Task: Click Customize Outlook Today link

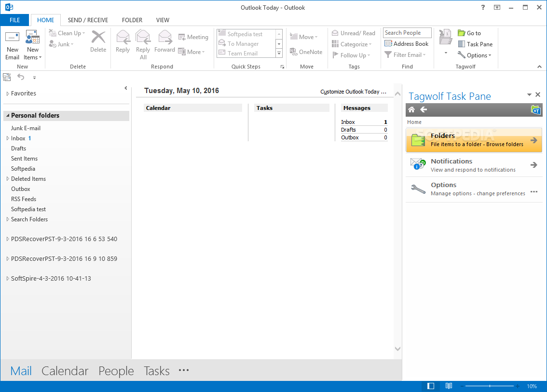Action: click(x=353, y=92)
